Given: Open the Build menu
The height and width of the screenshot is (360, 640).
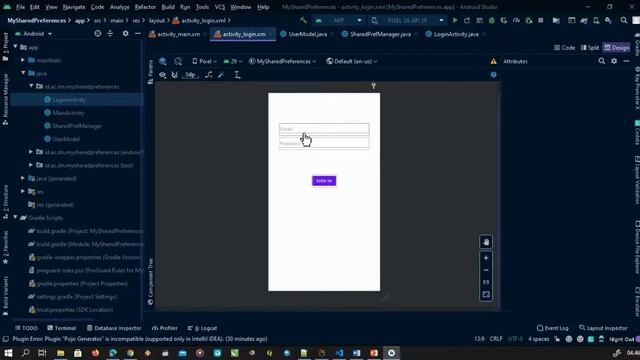Looking at the screenshot, I should (168, 7).
